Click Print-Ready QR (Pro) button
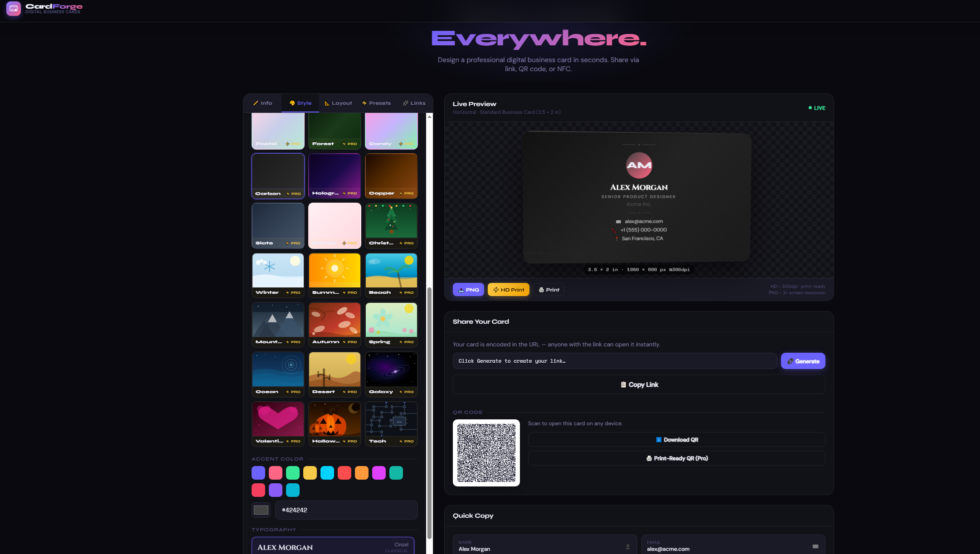980x554 pixels. click(x=676, y=458)
